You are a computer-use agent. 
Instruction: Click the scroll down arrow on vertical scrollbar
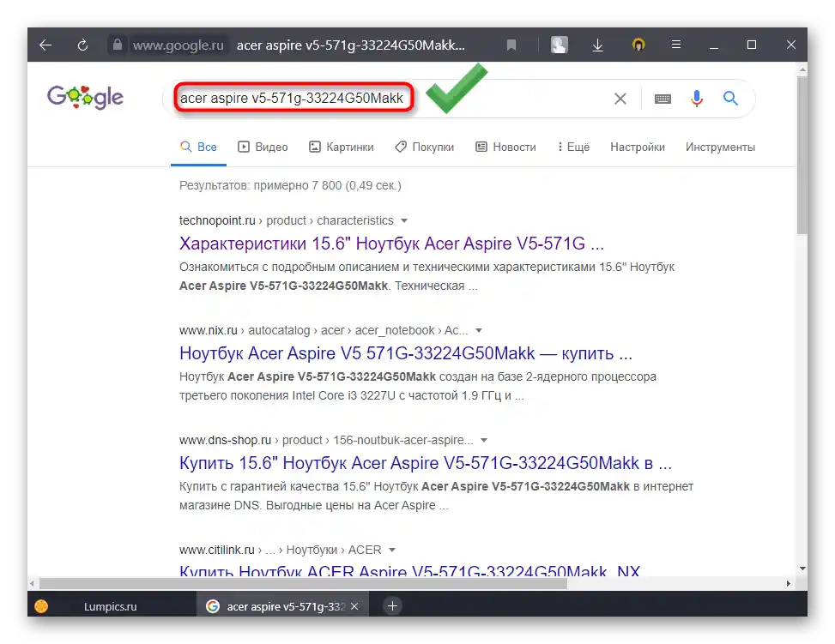[x=802, y=569]
